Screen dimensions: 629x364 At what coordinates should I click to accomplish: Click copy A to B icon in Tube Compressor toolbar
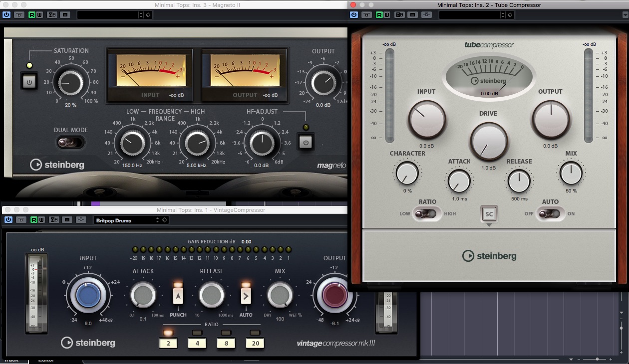pyautogui.click(x=412, y=15)
